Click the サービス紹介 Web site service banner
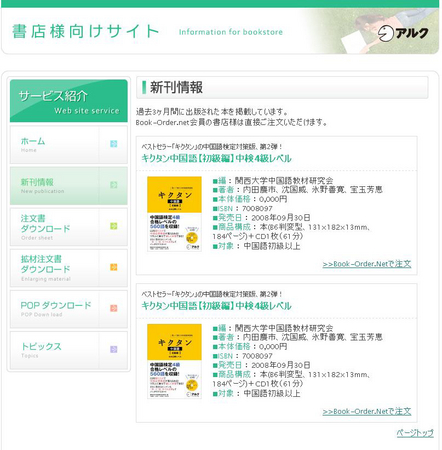Image resolution: width=442 pixels, height=450 pixels. point(69,101)
